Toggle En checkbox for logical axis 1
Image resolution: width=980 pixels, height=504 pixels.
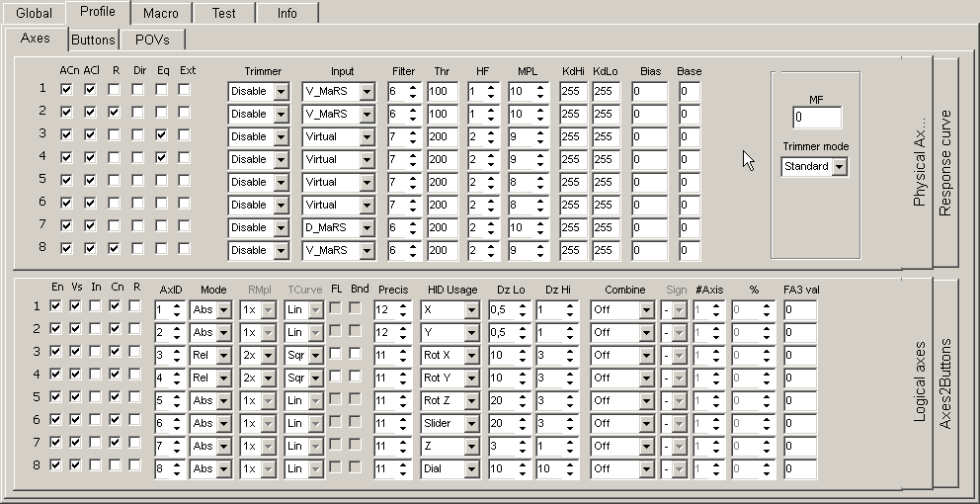55,305
